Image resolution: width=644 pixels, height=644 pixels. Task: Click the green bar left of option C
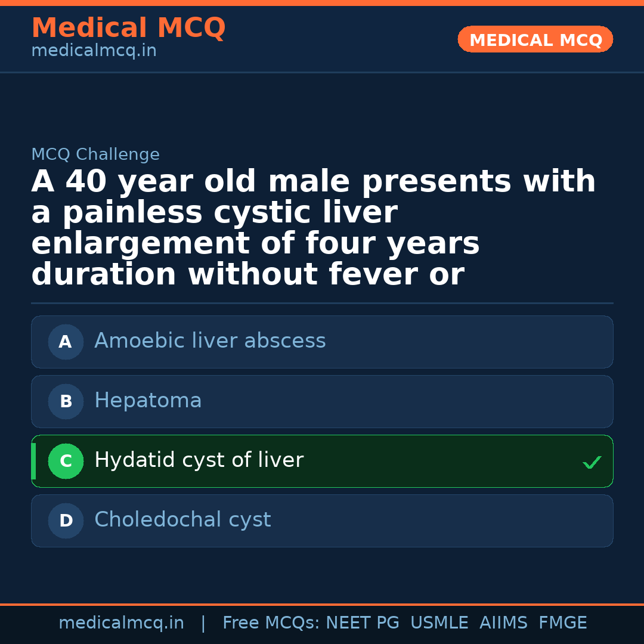pos(33,461)
